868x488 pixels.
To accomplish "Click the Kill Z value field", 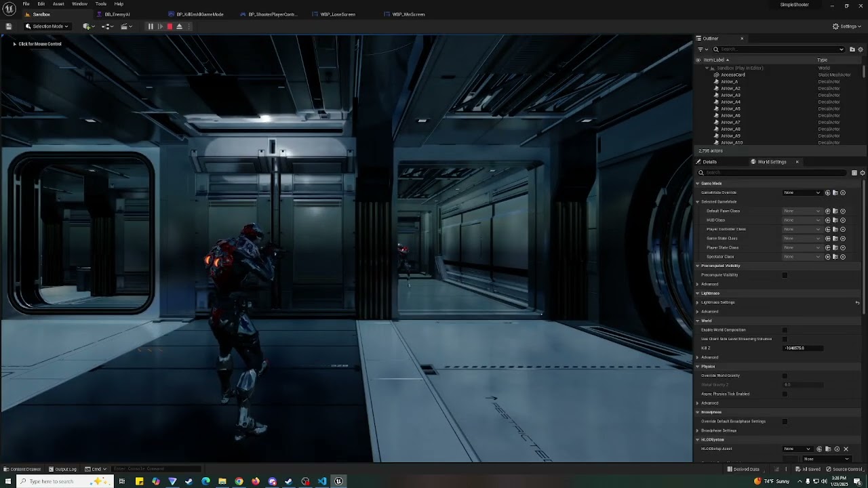I will (x=804, y=348).
